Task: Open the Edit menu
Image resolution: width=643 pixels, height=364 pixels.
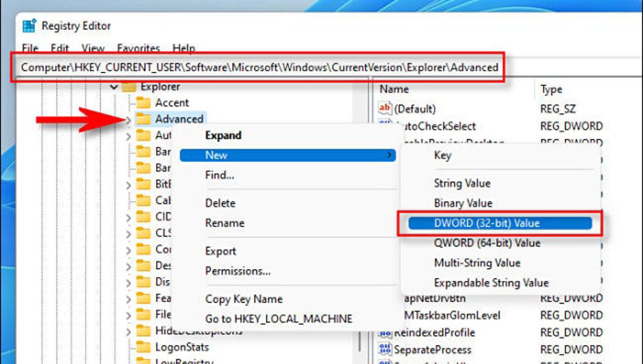Action: point(60,49)
